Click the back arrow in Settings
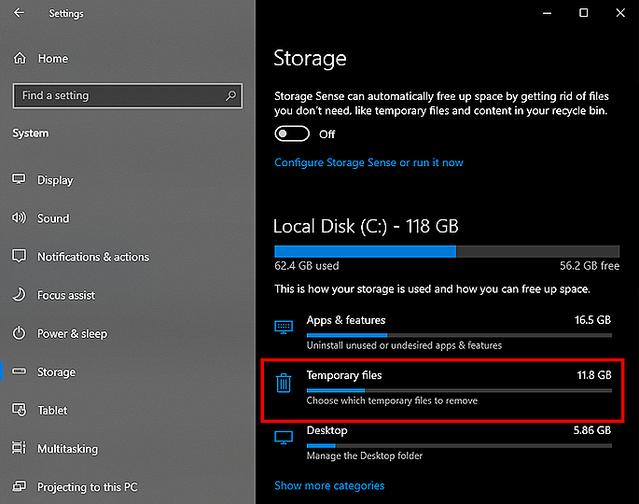 click(19, 13)
